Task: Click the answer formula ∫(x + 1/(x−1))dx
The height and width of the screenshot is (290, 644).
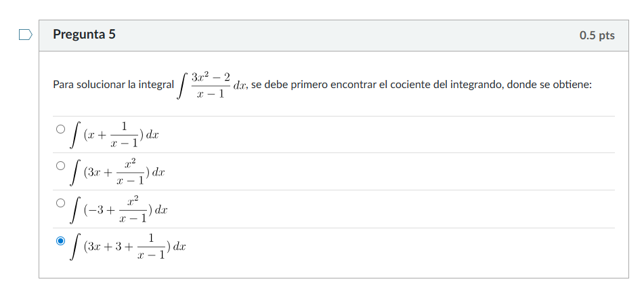Action: (x=114, y=135)
